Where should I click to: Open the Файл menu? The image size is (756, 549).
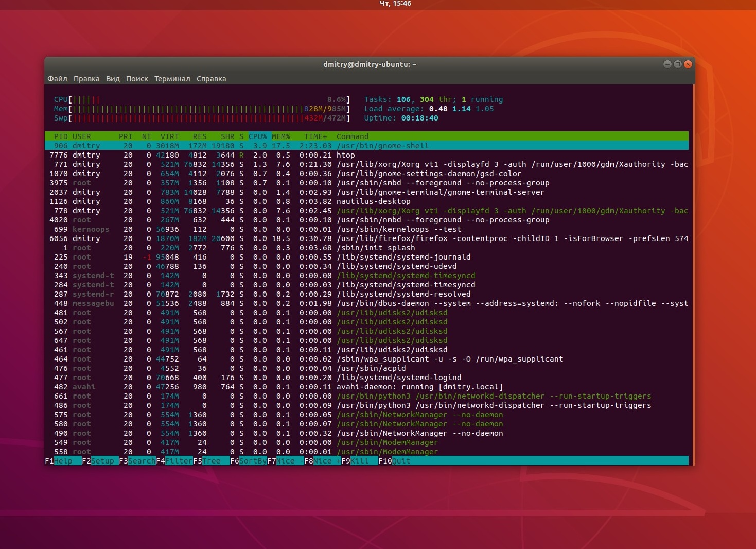coord(57,79)
